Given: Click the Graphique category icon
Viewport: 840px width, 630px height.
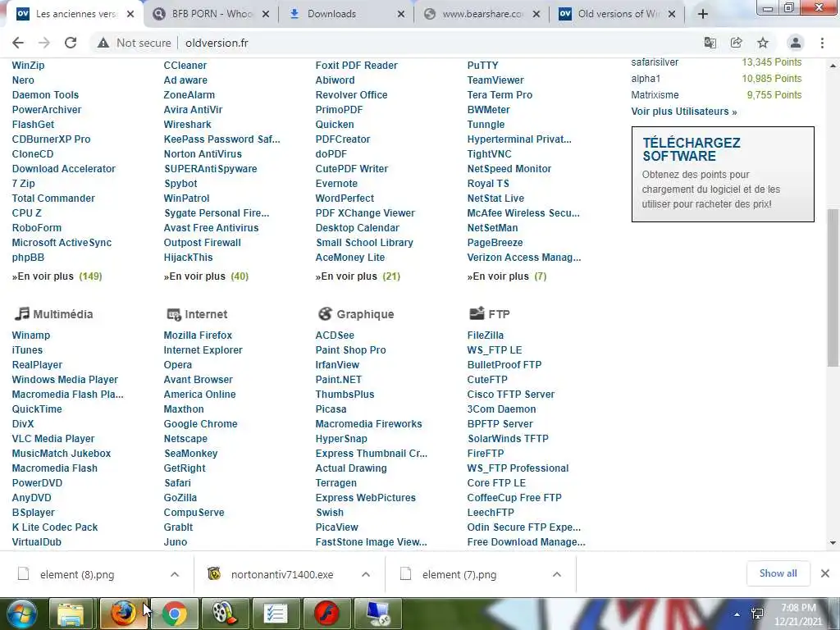Looking at the screenshot, I should (325, 313).
